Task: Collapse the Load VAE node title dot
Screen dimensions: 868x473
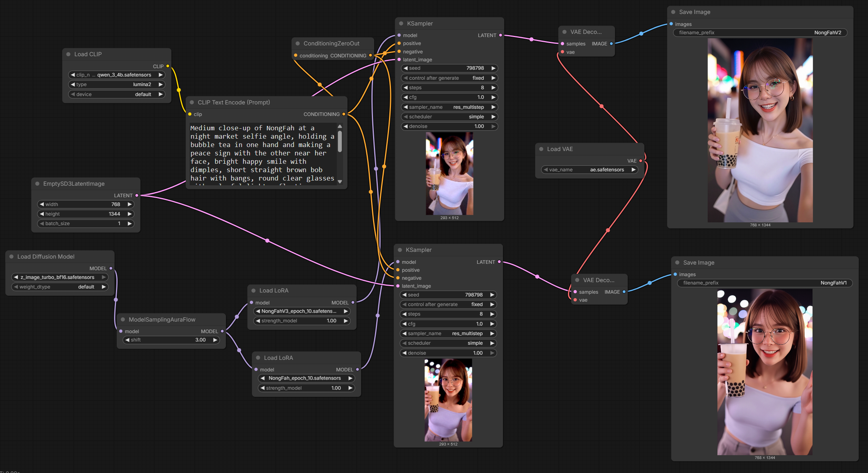Action: [x=541, y=149]
